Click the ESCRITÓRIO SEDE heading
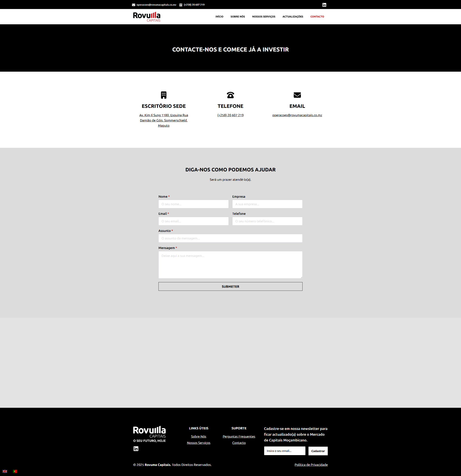 point(164,106)
